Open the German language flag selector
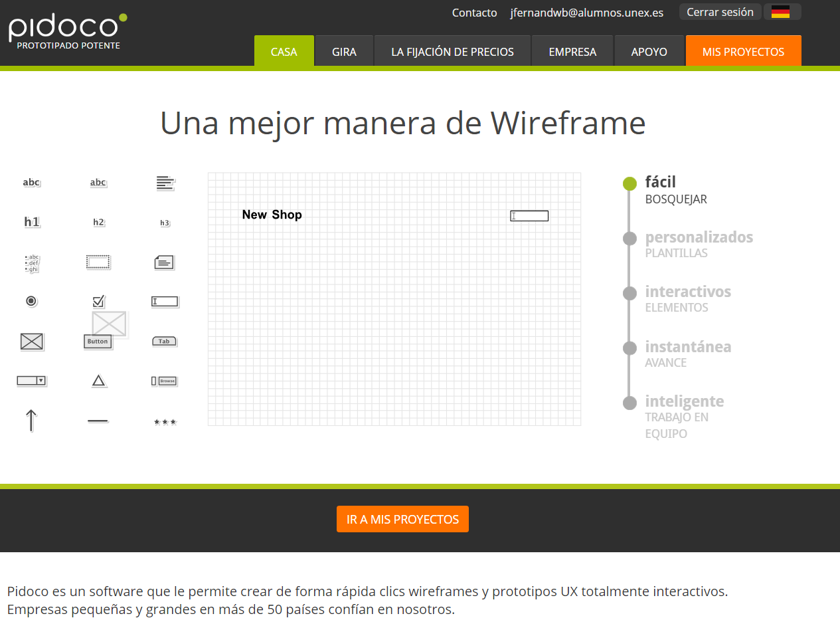The height and width of the screenshot is (624, 840). 782,11
